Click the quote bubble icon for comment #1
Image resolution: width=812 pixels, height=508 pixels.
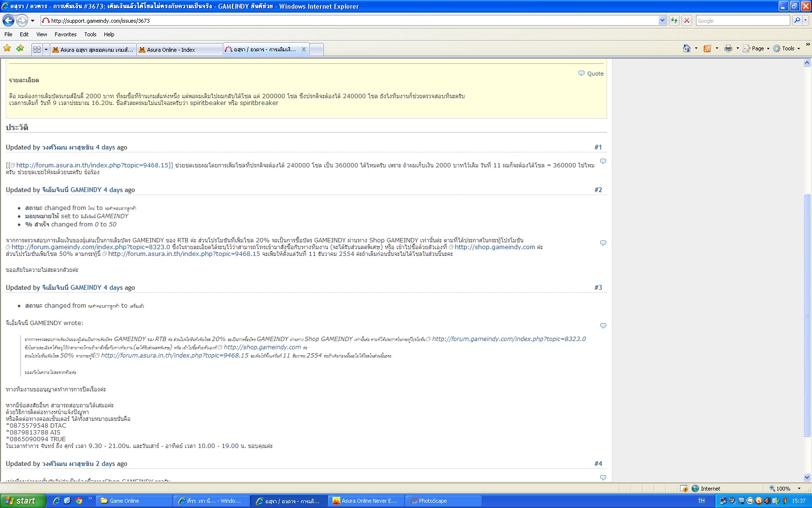click(x=603, y=161)
